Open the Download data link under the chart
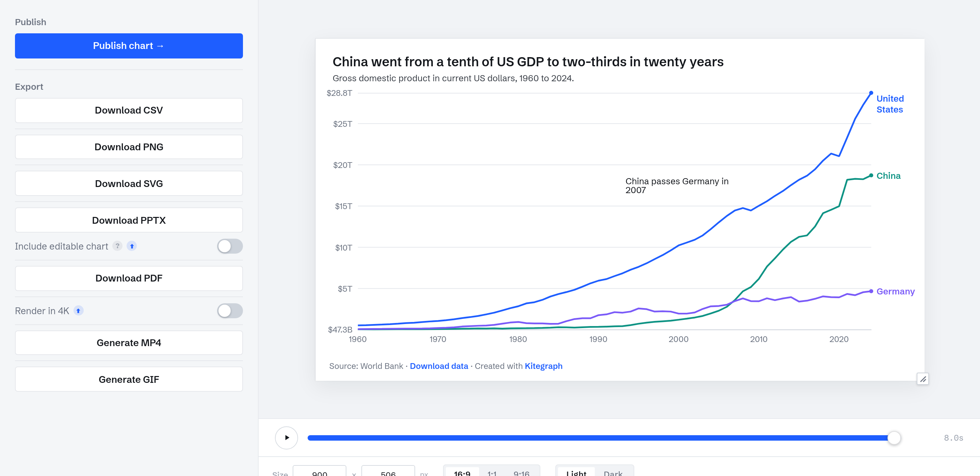The height and width of the screenshot is (476, 980). point(439,366)
